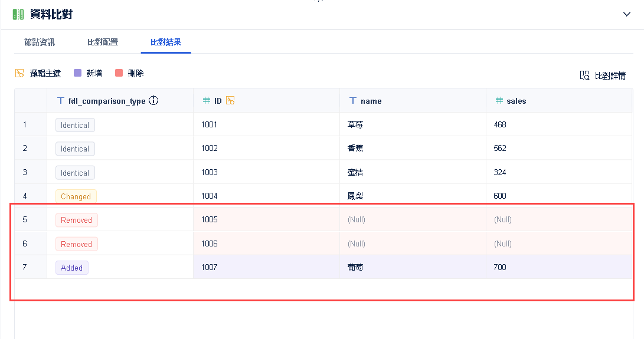644x339 pixels.
Task: Collapse the 資料比對 panel chevron
Action: pos(627,14)
